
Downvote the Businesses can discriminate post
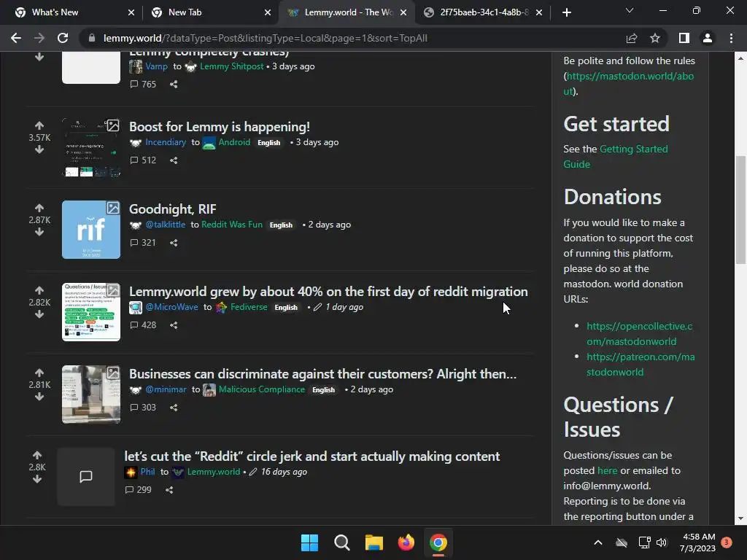pos(39,397)
